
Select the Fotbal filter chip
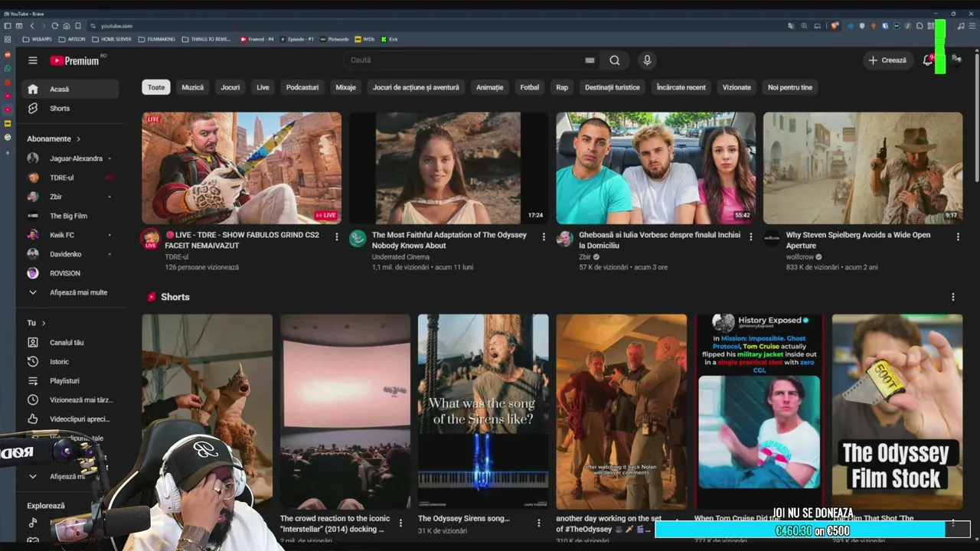pyautogui.click(x=530, y=87)
